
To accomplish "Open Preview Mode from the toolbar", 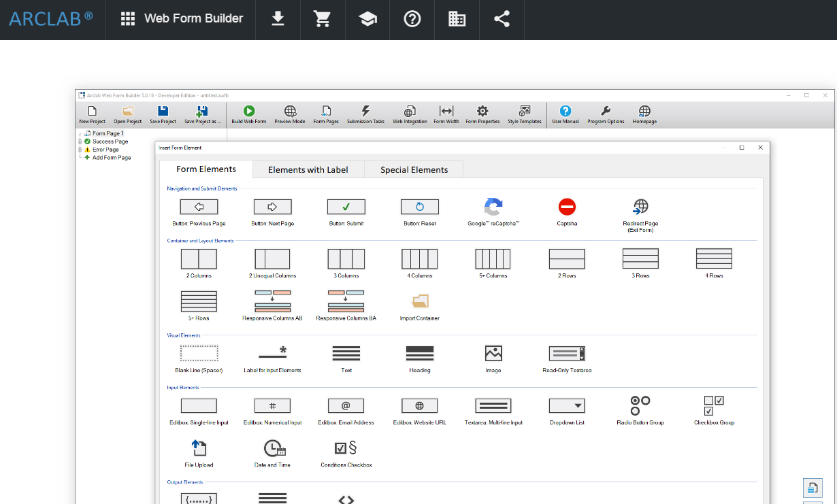I will tap(289, 114).
